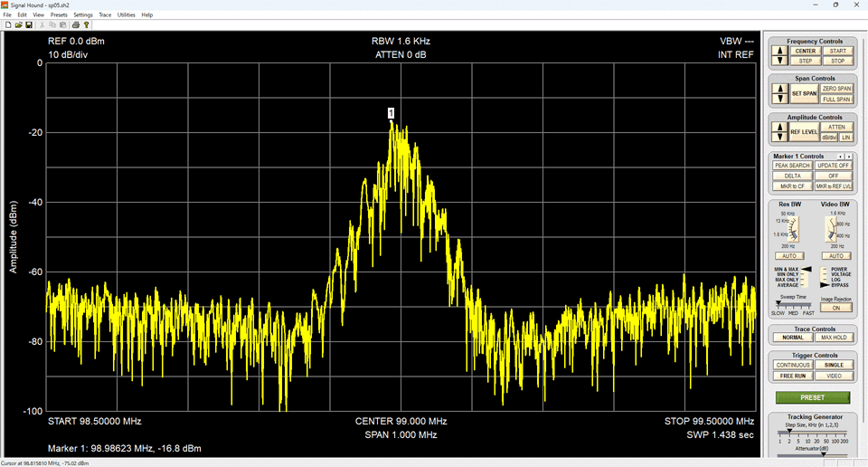Click the Help question mark icon
This screenshot has height=467, width=868.
tap(87, 25)
